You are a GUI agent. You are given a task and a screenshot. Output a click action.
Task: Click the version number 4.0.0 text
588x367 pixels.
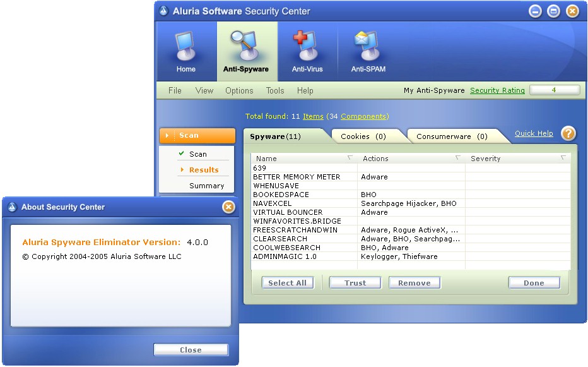coord(197,243)
